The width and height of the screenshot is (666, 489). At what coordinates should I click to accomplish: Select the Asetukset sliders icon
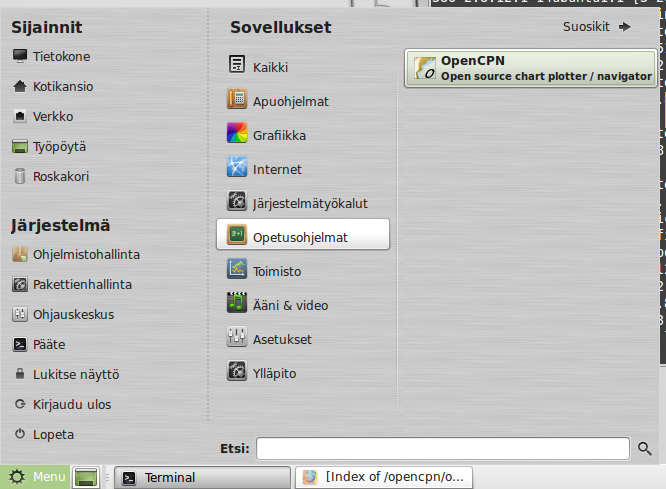[237, 336]
